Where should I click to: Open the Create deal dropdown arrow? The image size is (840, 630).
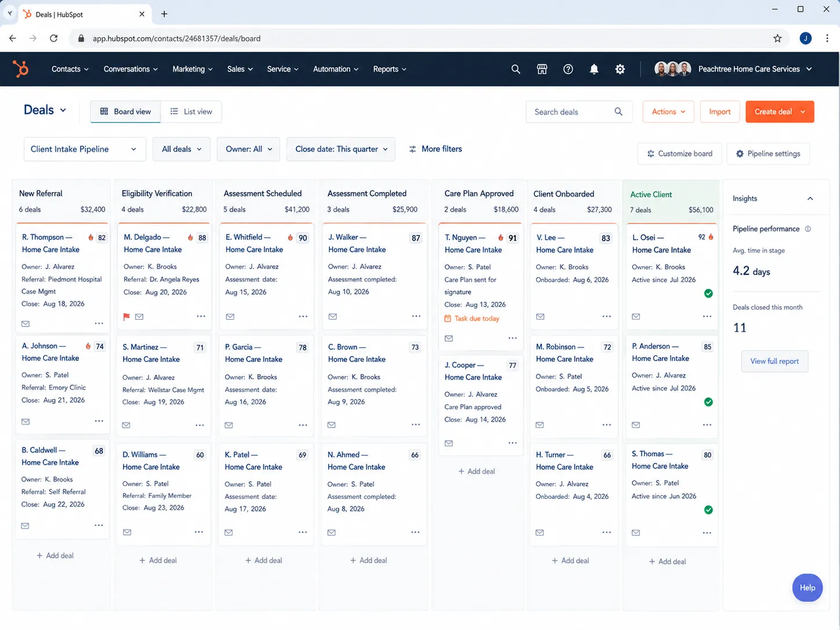(803, 112)
